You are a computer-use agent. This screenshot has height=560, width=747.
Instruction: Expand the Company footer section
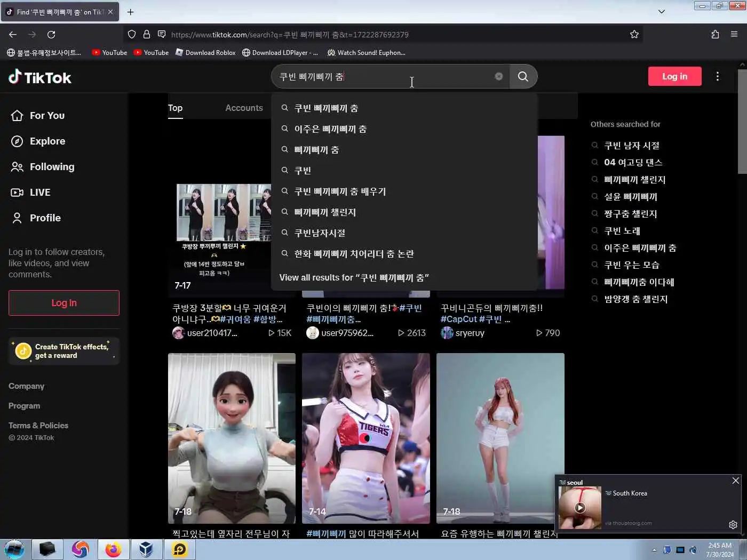(27, 386)
